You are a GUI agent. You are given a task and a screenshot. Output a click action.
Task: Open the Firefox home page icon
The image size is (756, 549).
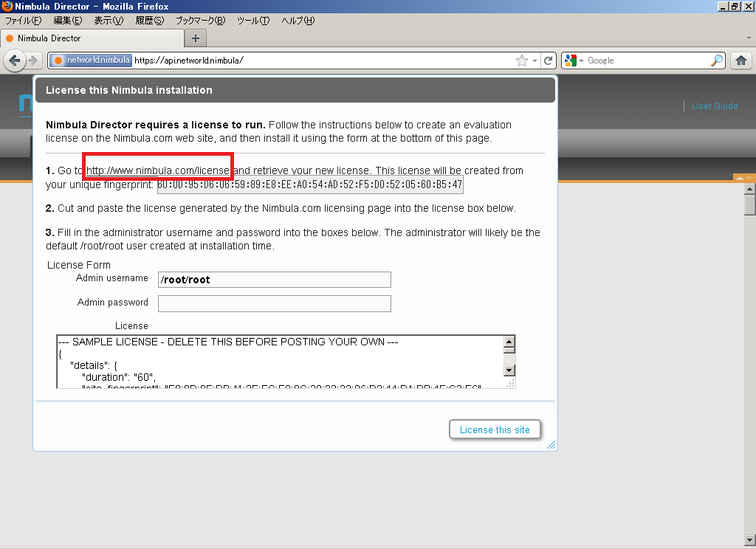(x=741, y=61)
